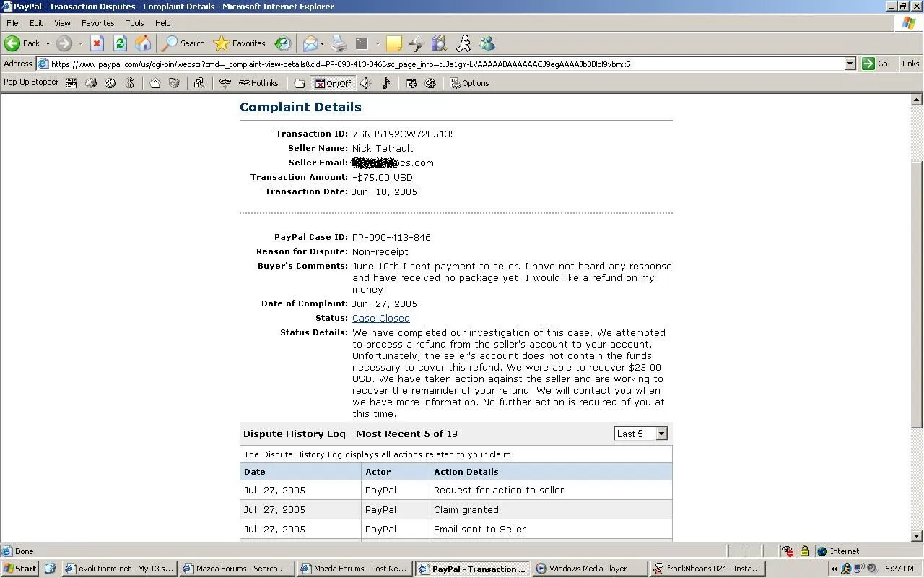
Task: Go back with the Back button
Action: (22, 43)
